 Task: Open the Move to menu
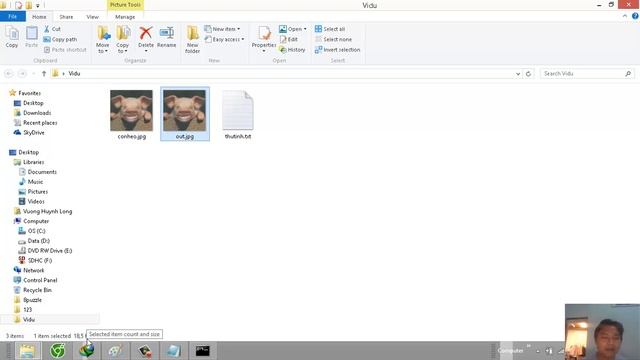point(103,40)
